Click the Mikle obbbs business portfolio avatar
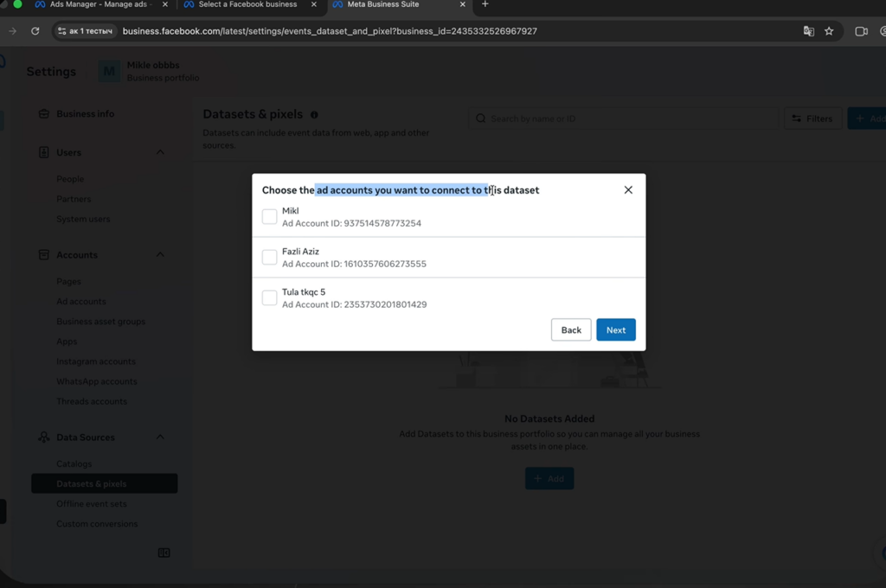 (x=109, y=71)
